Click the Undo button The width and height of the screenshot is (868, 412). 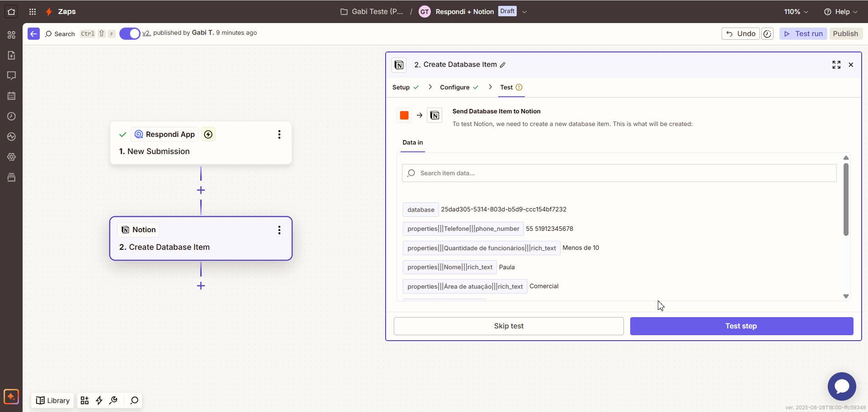[741, 34]
